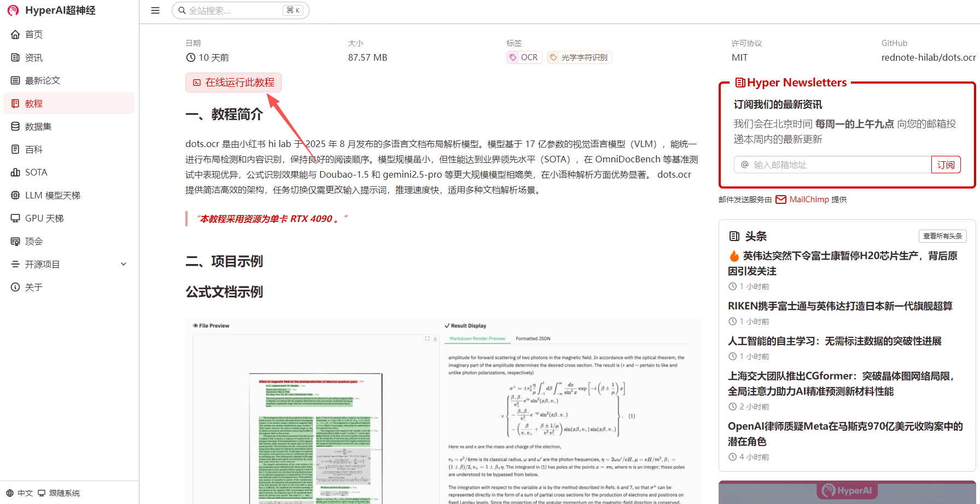Toggle fullscreen on the file preview
This screenshot has height=504, width=980.
tap(427, 338)
